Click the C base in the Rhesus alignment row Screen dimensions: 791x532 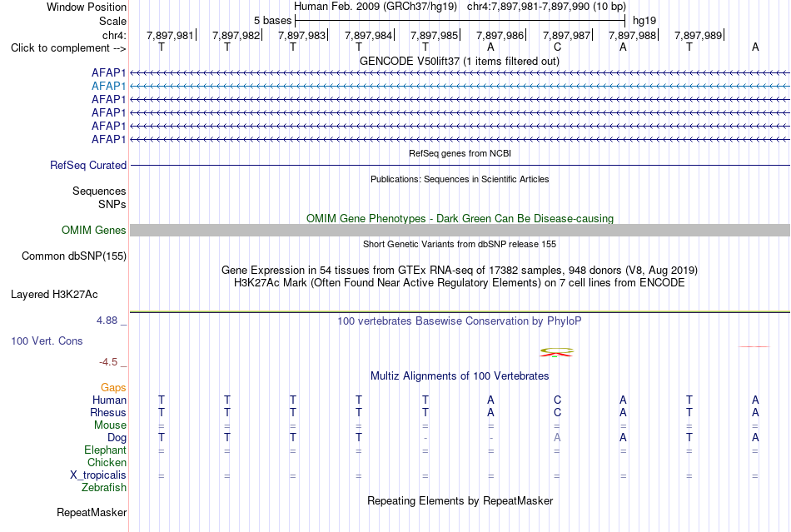tap(557, 412)
